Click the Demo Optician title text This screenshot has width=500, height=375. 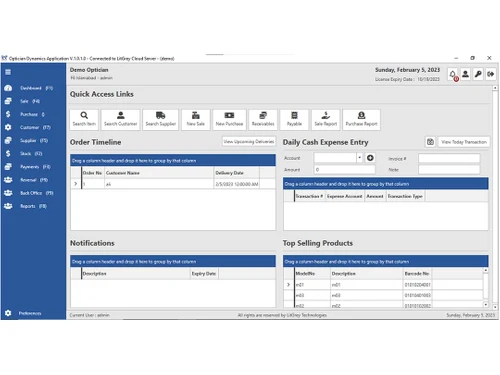[89, 70]
